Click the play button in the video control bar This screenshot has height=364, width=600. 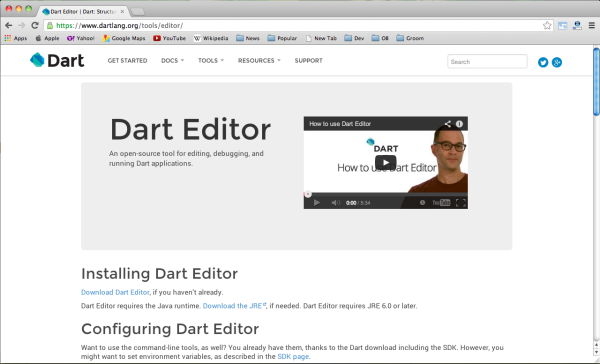tap(316, 202)
